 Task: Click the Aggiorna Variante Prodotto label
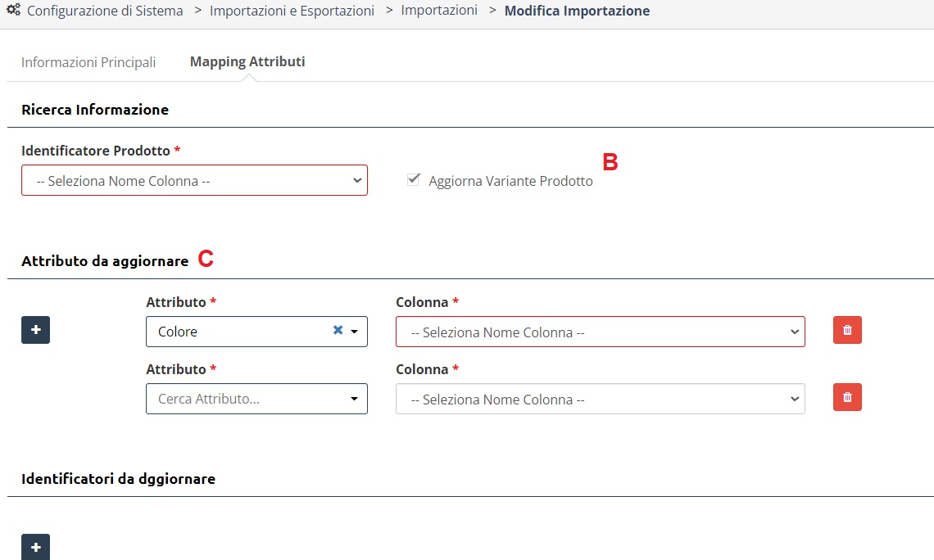coord(510,181)
